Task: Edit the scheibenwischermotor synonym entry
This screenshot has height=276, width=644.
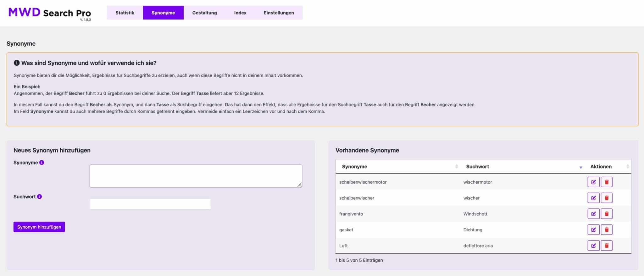Action: [593, 182]
